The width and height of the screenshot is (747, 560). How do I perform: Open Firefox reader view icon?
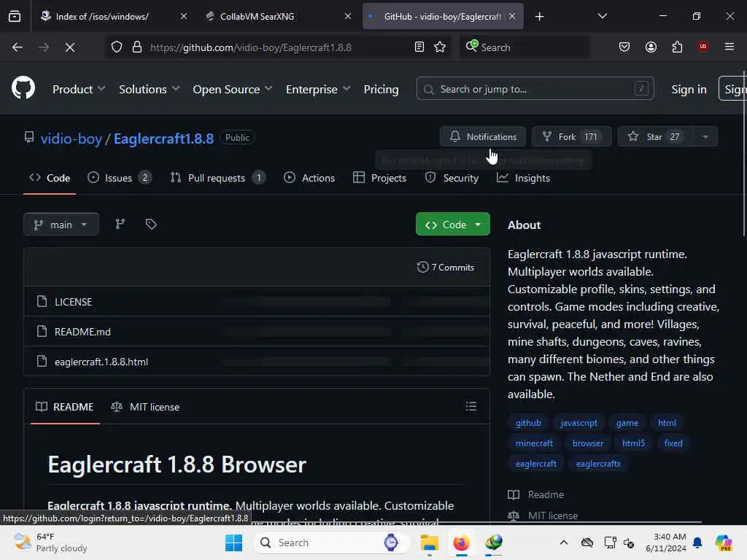point(419,47)
